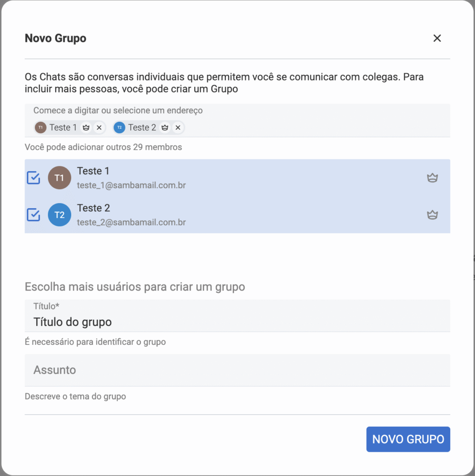Image resolution: width=475 pixels, height=476 pixels.
Task: Select the Teste 1 name in list
Action: tap(93, 171)
